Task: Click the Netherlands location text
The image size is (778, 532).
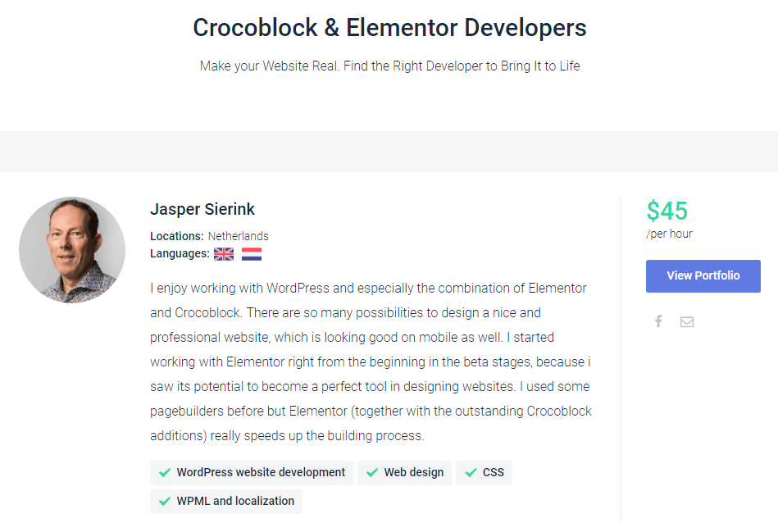Action: [x=239, y=236]
